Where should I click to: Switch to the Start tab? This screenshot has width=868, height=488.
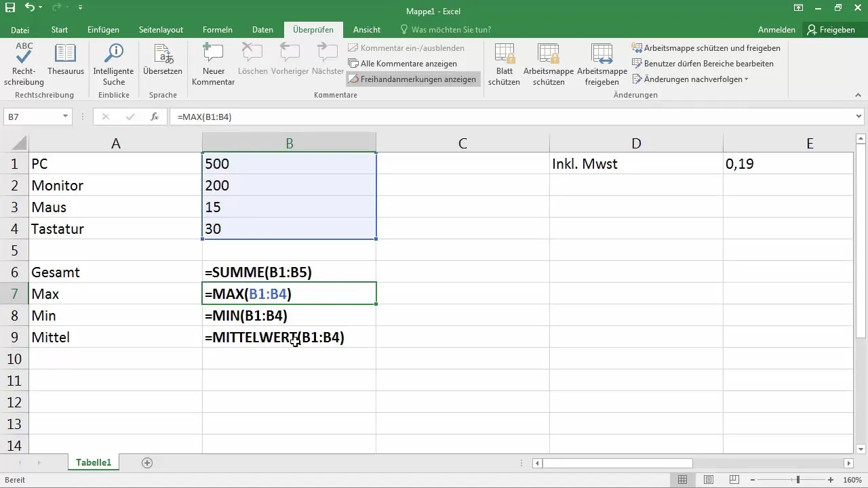[x=60, y=30]
